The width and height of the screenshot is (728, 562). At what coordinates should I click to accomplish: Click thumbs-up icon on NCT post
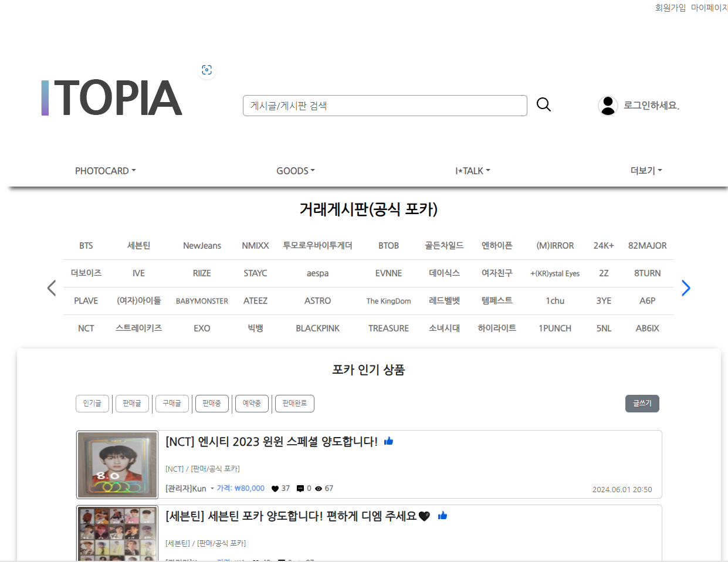pos(388,441)
